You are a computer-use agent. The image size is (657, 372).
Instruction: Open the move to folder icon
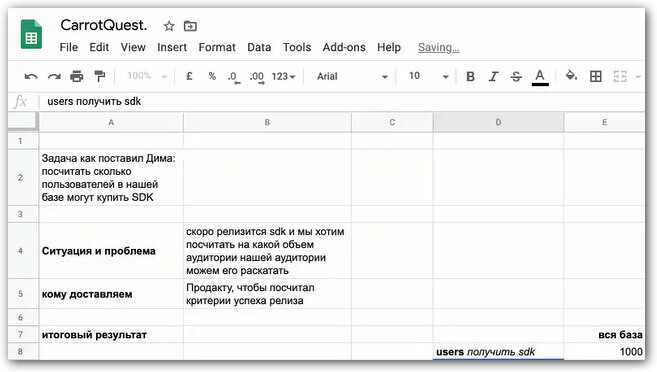tap(190, 26)
